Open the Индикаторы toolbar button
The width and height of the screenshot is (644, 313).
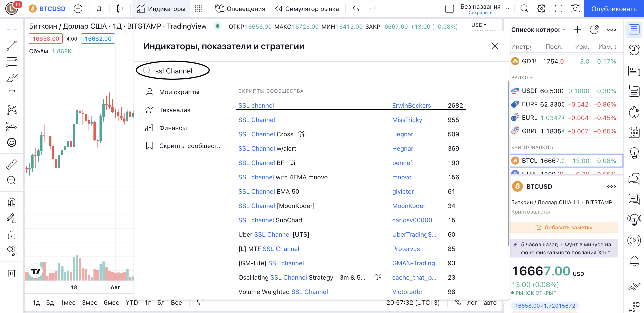(161, 9)
